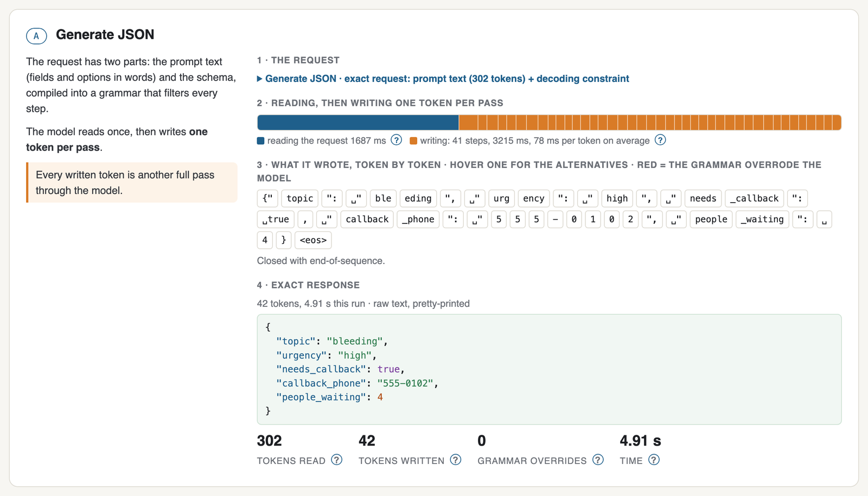Select the lone comma token chip after ␣true
Image resolution: width=868 pixels, height=496 pixels.
coord(305,219)
